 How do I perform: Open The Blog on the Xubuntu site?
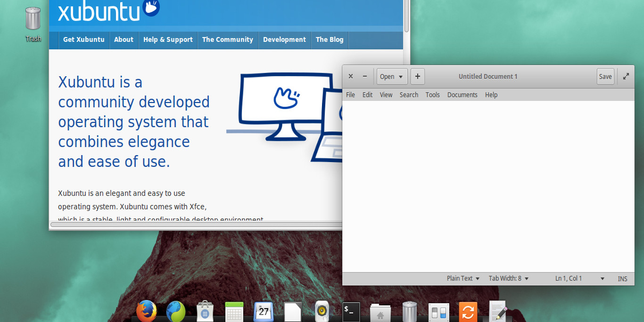pyautogui.click(x=330, y=40)
